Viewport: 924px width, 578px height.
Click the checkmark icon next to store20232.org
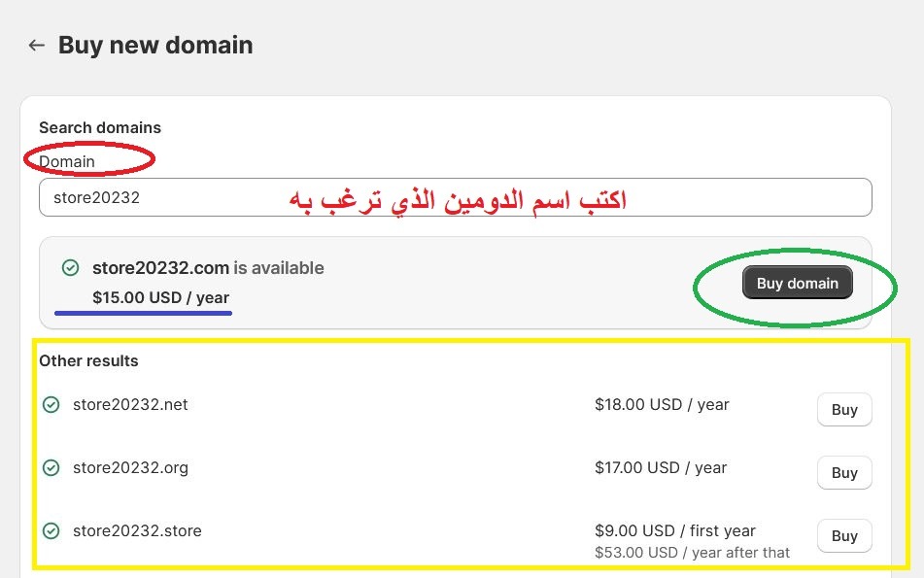(x=51, y=468)
